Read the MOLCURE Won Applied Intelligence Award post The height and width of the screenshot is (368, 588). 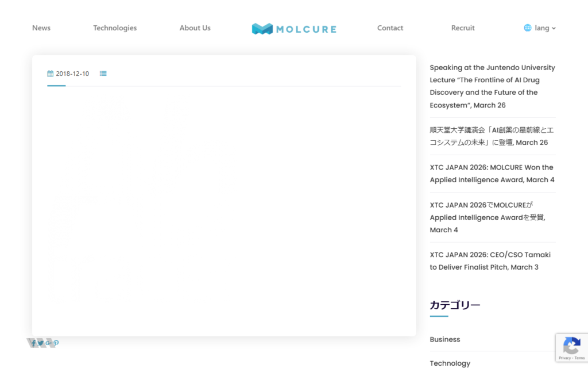[x=492, y=174]
